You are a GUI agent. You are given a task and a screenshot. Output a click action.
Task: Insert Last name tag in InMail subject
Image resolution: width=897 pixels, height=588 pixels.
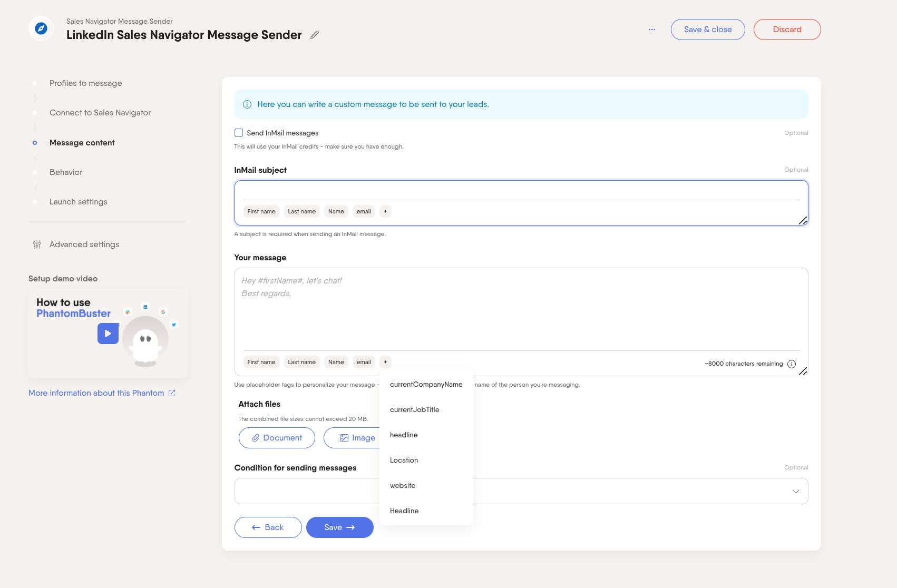(301, 211)
